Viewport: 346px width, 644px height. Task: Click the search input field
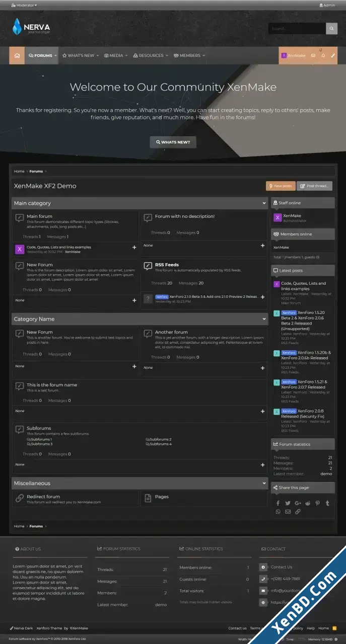coord(297,29)
